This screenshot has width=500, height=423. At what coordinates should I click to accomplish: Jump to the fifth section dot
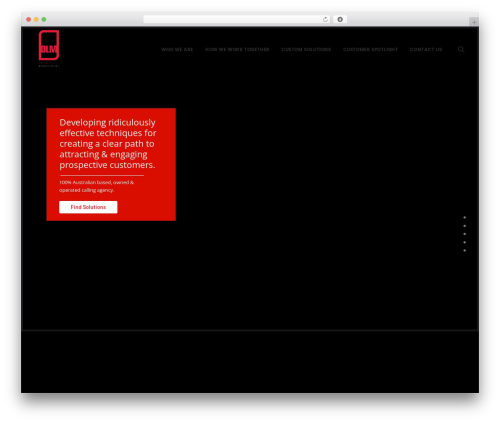tap(464, 250)
